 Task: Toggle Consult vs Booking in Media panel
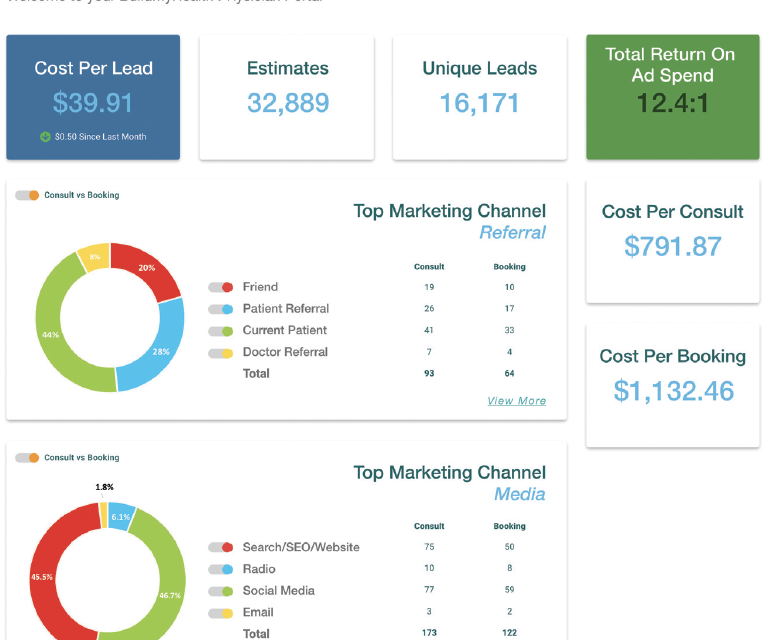click(x=27, y=458)
